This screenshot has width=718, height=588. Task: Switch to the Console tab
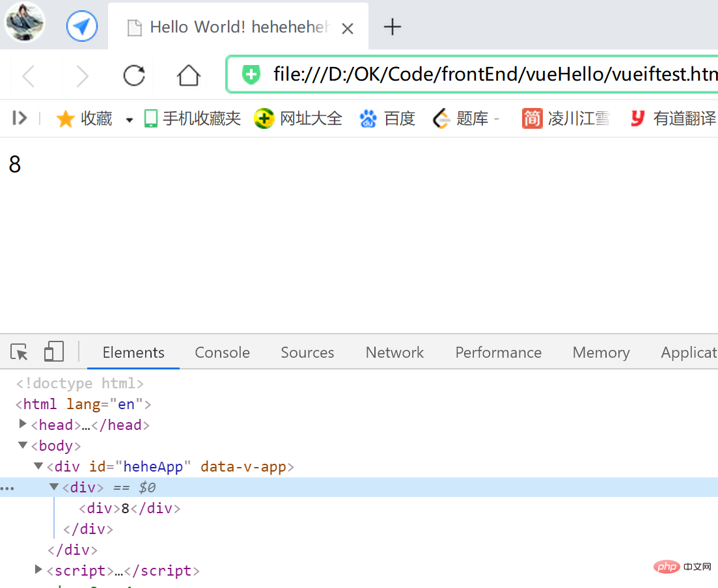(x=222, y=353)
